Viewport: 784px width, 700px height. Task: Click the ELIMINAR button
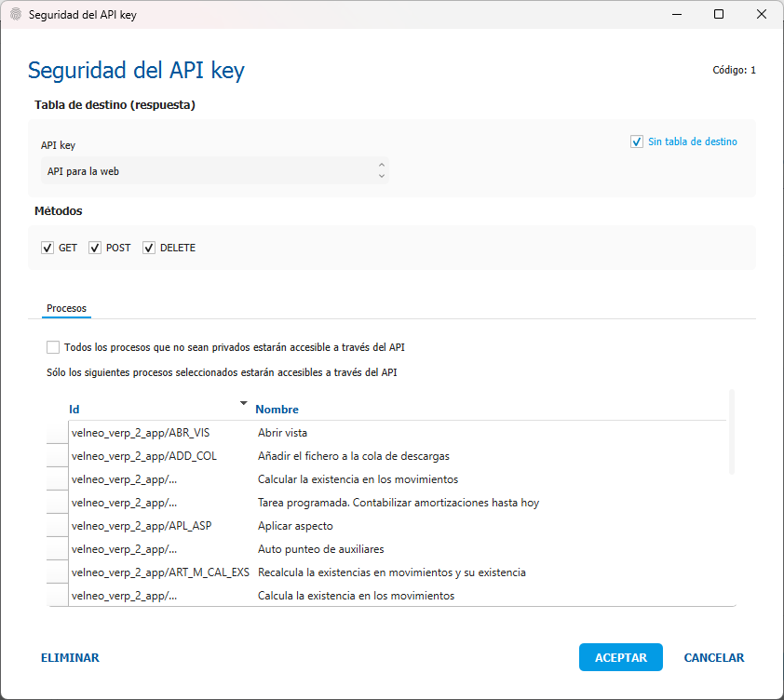(70, 657)
